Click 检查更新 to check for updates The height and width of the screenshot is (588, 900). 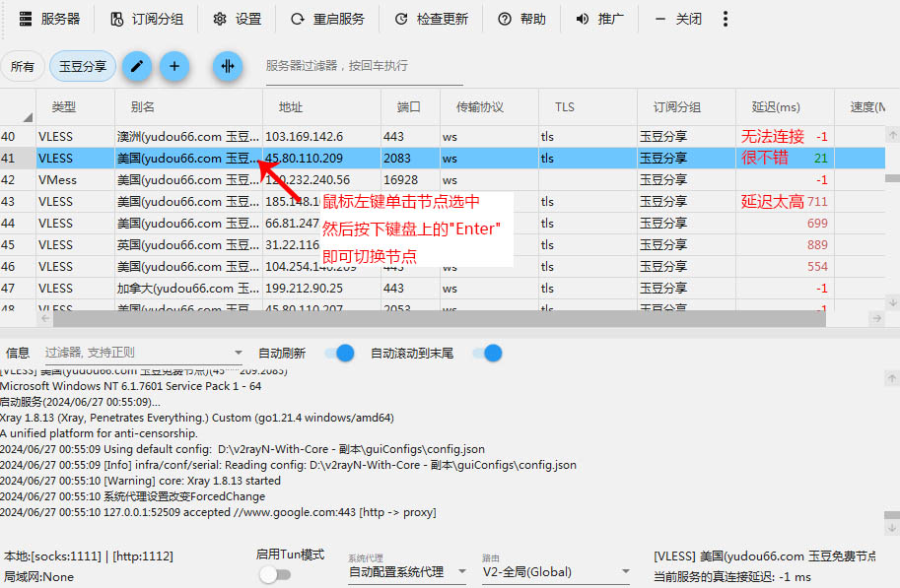click(431, 19)
